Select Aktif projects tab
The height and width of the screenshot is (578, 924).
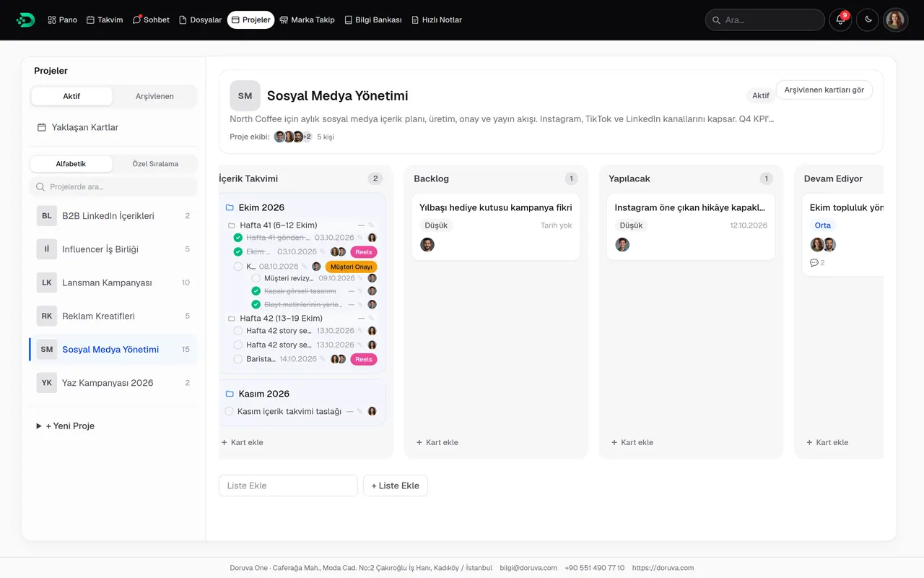71,96
